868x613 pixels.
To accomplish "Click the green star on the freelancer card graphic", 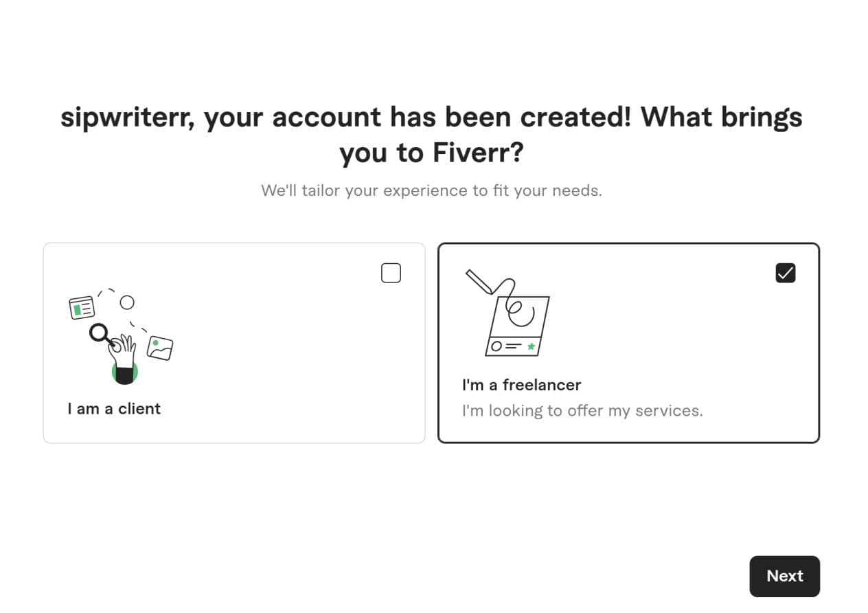I will pyautogui.click(x=532, y=347).
